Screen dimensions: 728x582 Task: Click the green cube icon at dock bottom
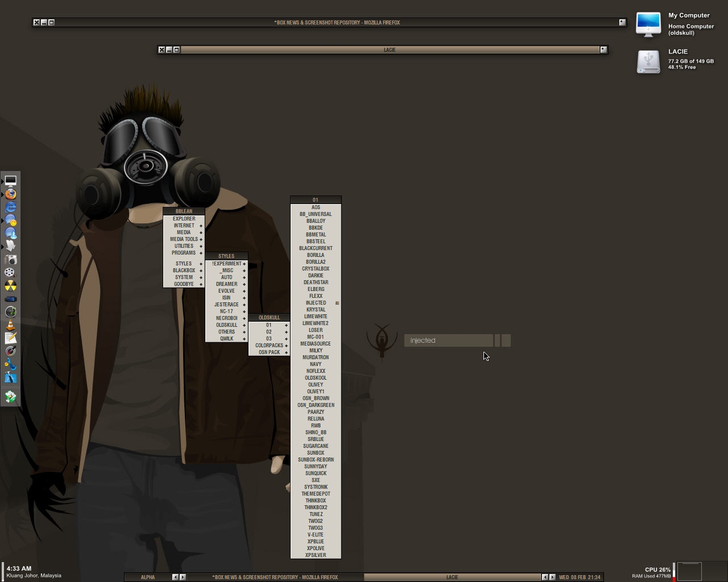[x=10, y=397]
